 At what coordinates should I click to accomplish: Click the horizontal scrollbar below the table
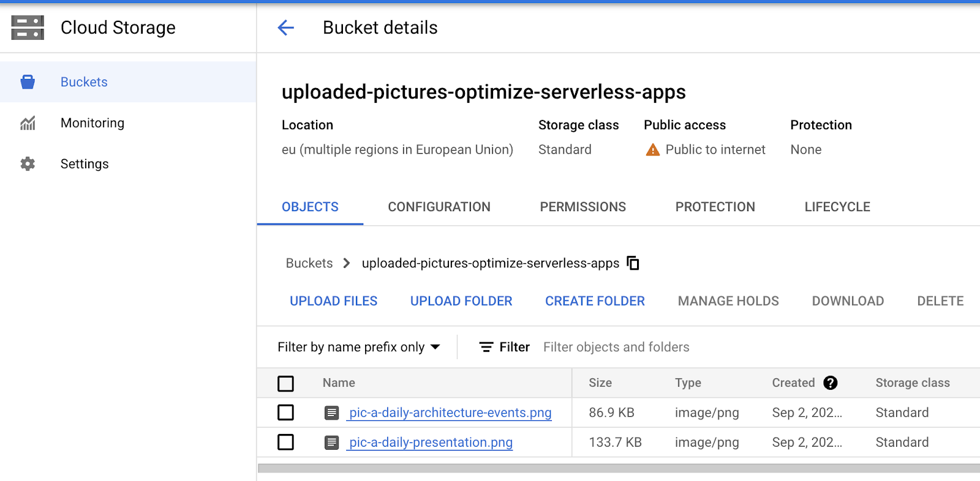click(619, 468)
